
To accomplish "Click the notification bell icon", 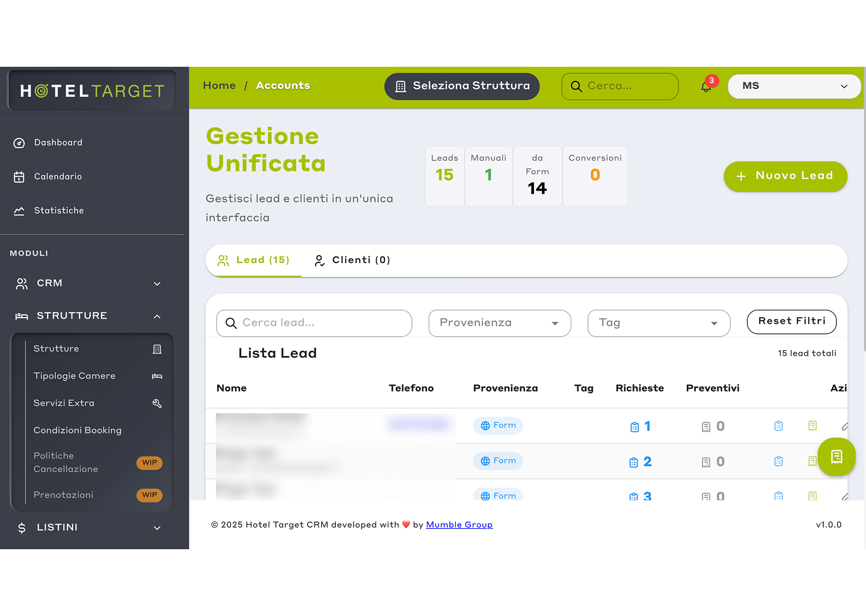I will pyautogui.click(x=706, y=87).
